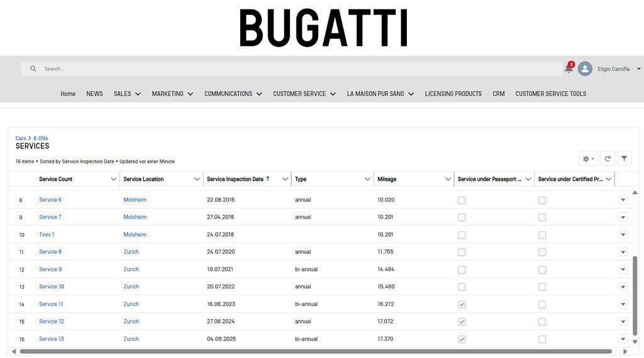Expand Service under Passeport column menu
The image size is (644, 358).
coord(528,179)
